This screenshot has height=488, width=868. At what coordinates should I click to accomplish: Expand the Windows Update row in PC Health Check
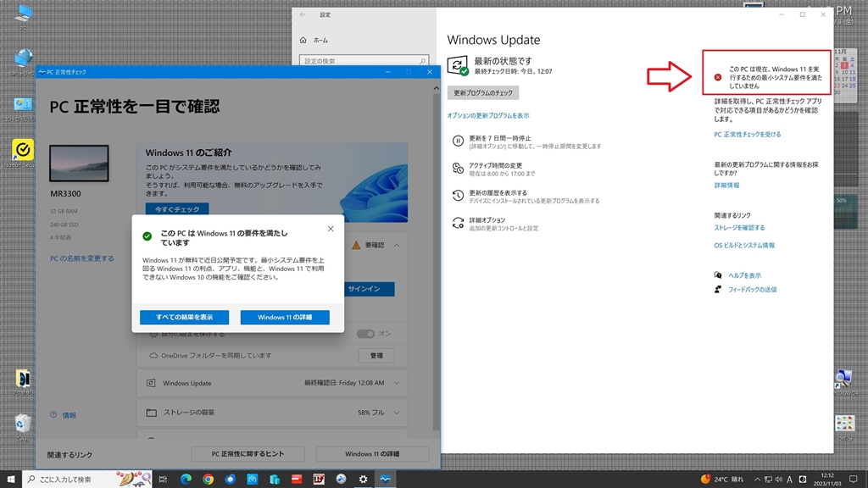click(x=397, y=383)
